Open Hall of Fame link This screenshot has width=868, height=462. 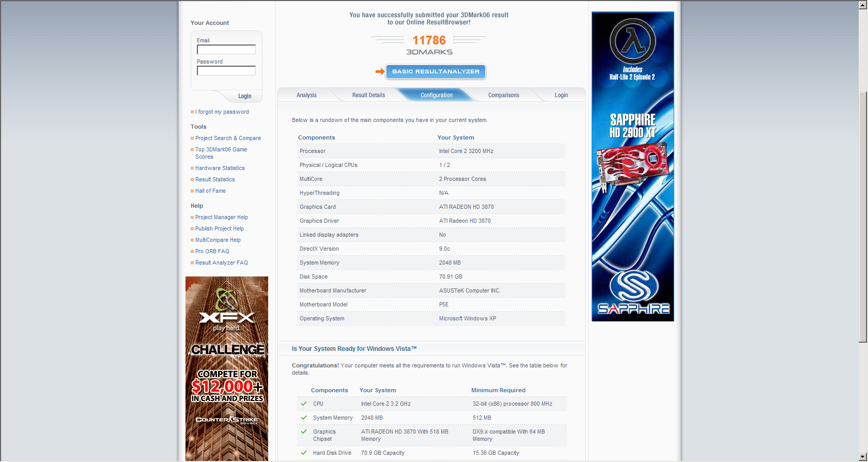point(210,191)
